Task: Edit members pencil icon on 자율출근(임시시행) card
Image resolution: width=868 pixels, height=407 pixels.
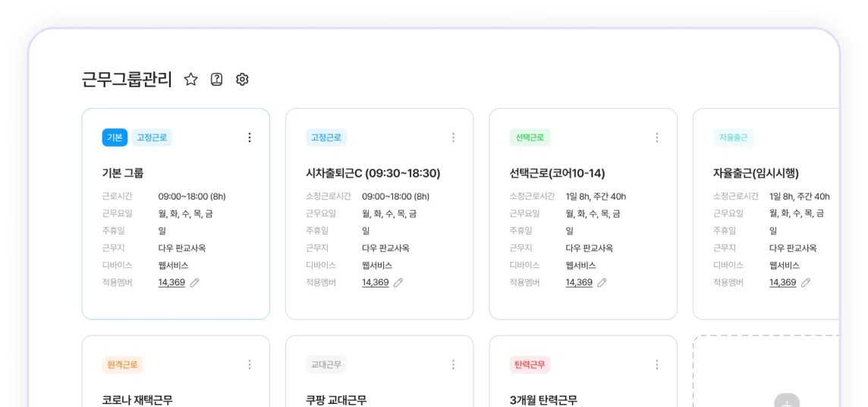Action: [806, 282]
